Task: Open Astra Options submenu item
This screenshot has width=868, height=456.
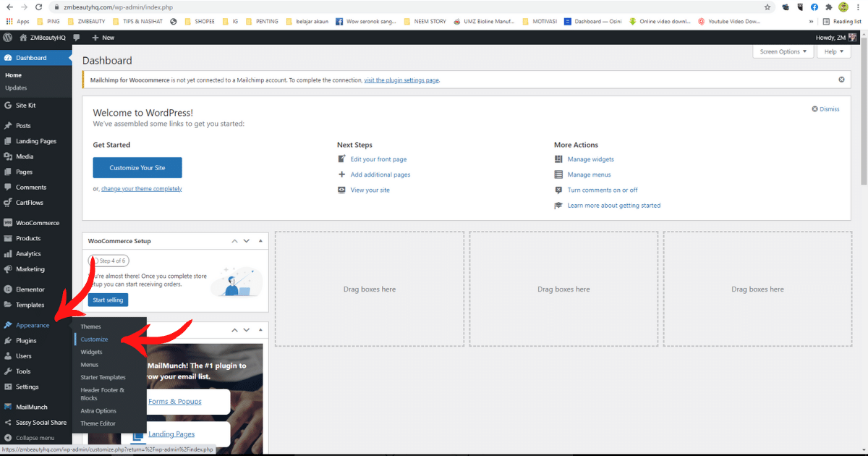Action: click(98, 411)
